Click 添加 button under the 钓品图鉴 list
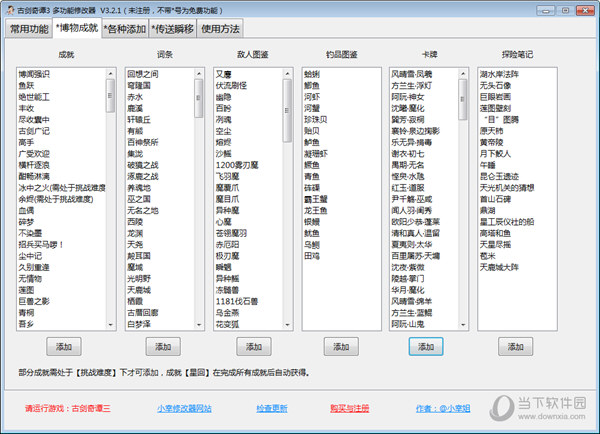The width and height of the screenshot is (600, 434). pyautogui.click(x=341, y=347)
